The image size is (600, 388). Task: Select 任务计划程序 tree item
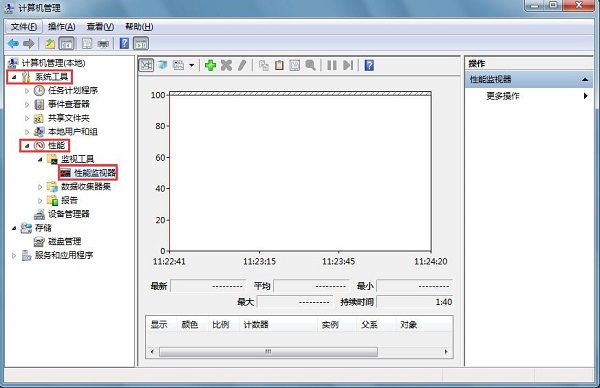(x=73, y=91)
